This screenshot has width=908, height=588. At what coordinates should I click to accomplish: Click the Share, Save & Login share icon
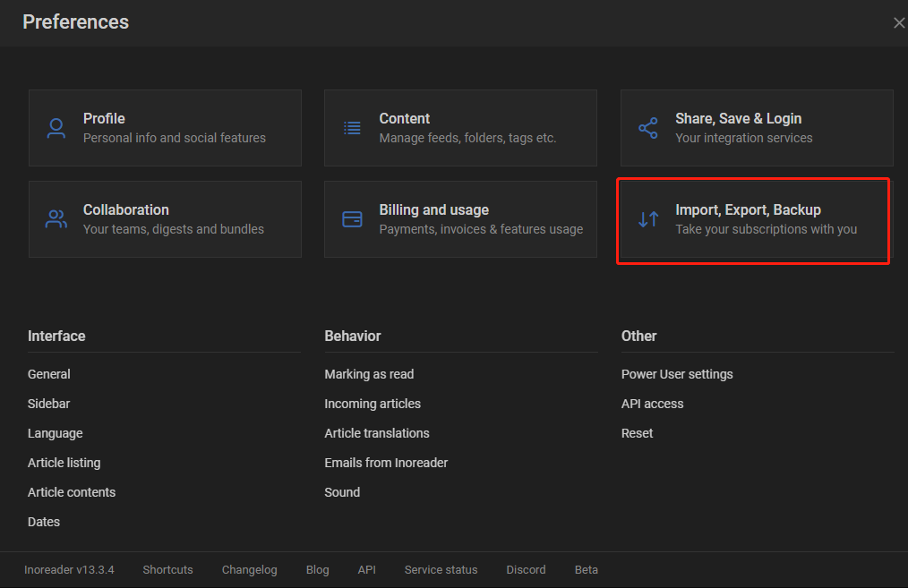(x=648, y=128)
